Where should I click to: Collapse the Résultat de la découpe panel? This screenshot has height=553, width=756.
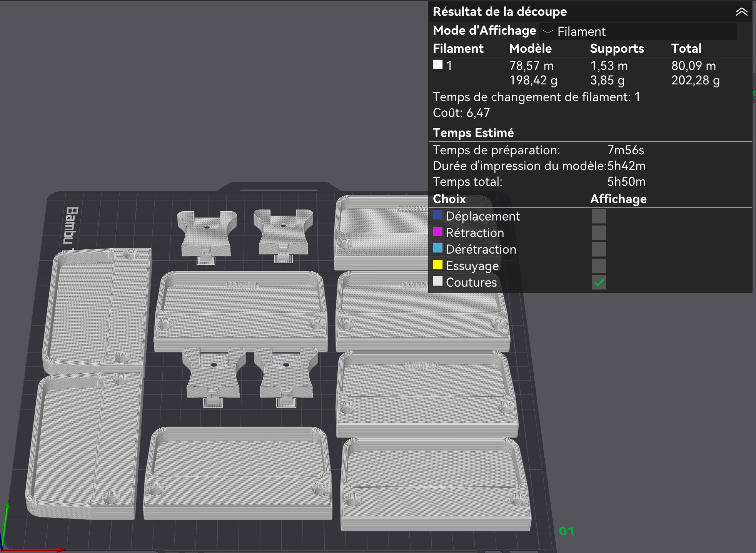pyautogui.click(x=741, y=12)
